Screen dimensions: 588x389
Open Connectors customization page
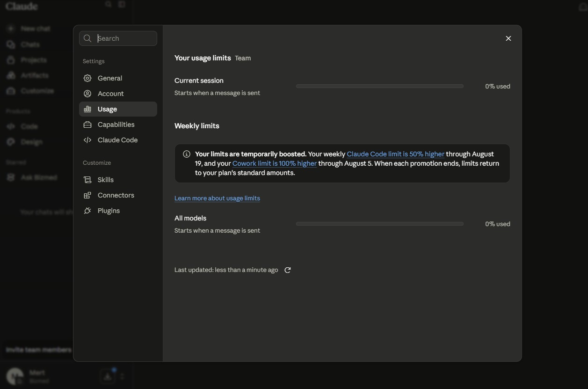pos(118,195)
